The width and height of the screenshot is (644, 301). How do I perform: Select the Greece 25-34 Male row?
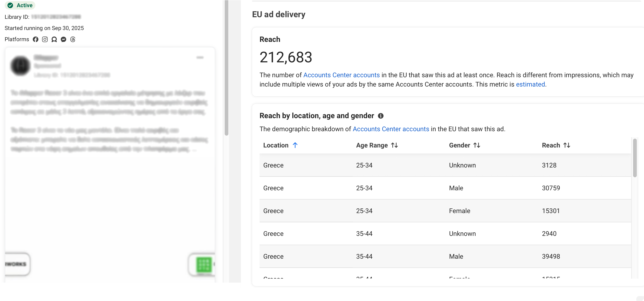pyautogui.click(x=445, y=188)
